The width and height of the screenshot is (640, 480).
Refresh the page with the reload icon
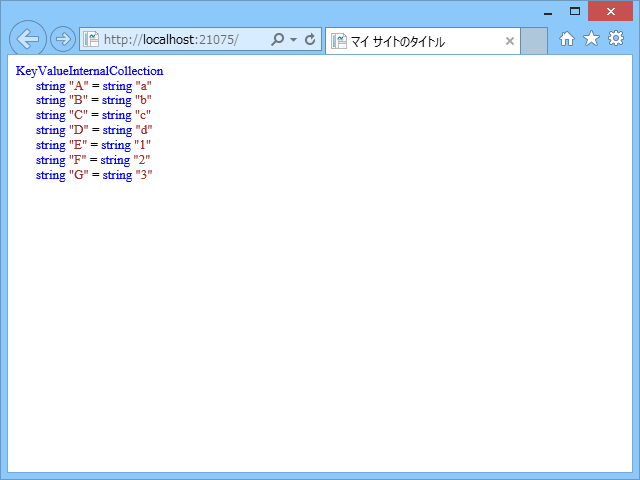(310, 39)
